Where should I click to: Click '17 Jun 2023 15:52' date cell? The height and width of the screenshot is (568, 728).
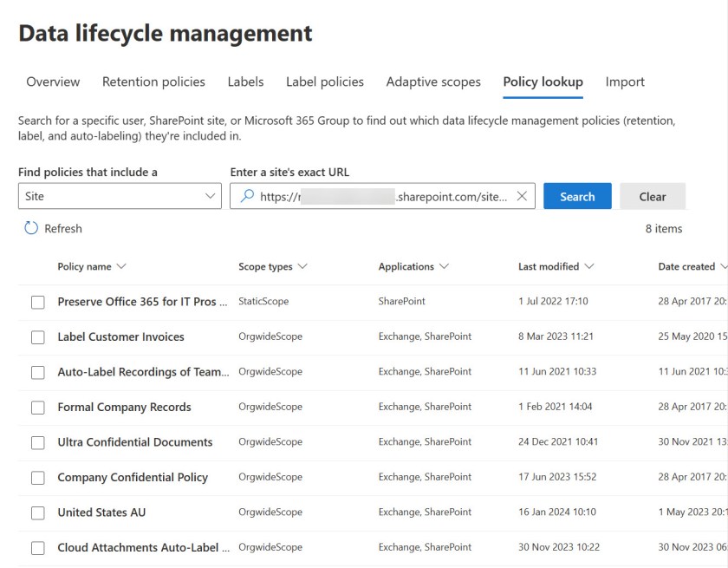(557, 477)
